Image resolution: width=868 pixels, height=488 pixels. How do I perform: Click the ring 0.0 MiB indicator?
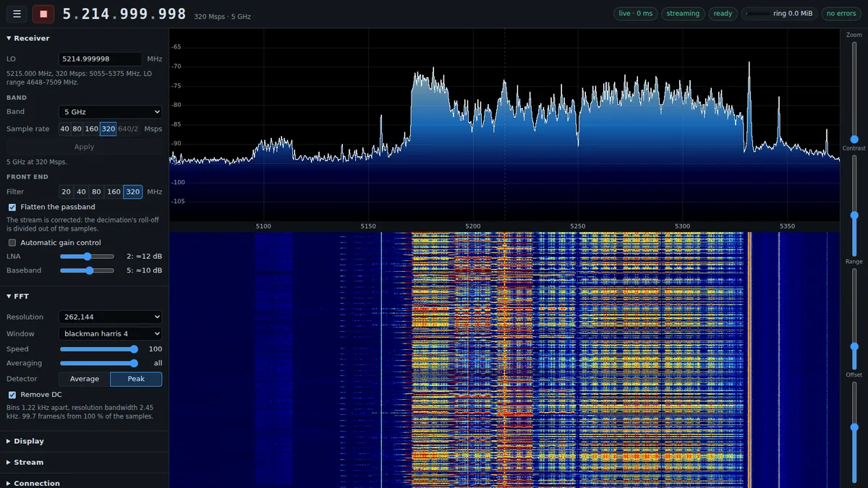(x=779, y=14)
